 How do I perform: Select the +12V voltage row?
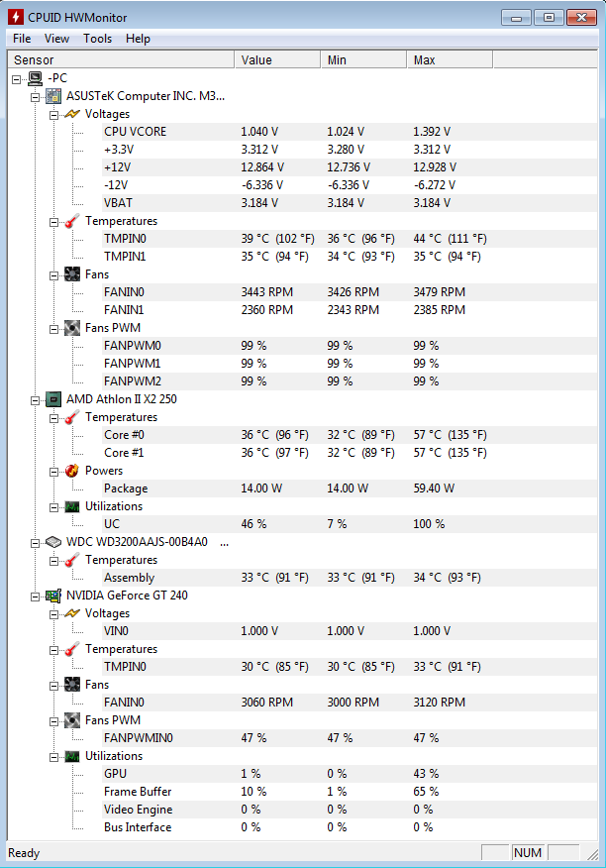click(350, 167)
